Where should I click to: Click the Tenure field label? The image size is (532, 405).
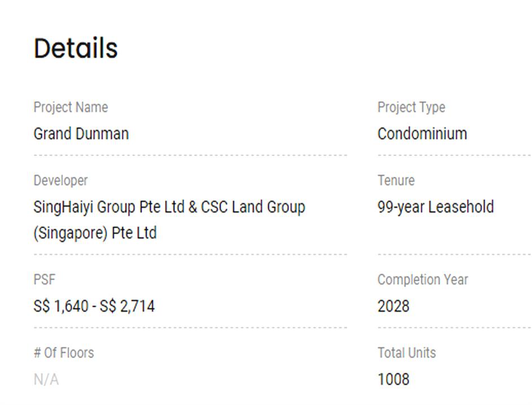coord(395,181)
